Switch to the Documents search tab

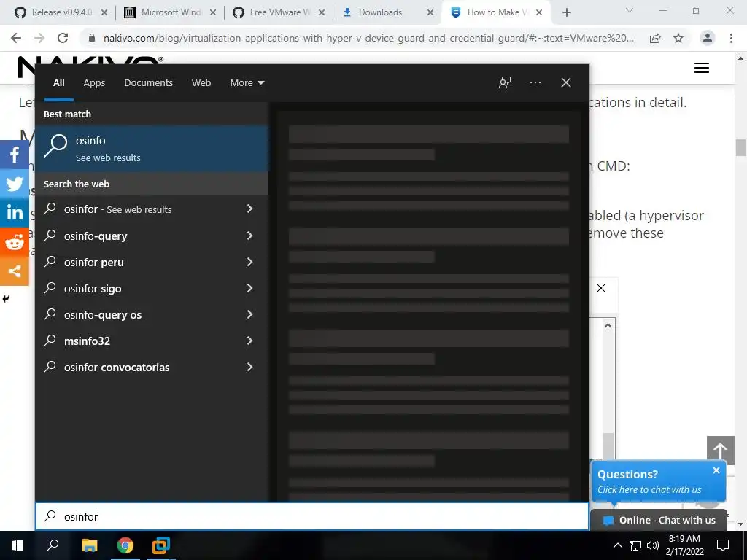[148, 83]
